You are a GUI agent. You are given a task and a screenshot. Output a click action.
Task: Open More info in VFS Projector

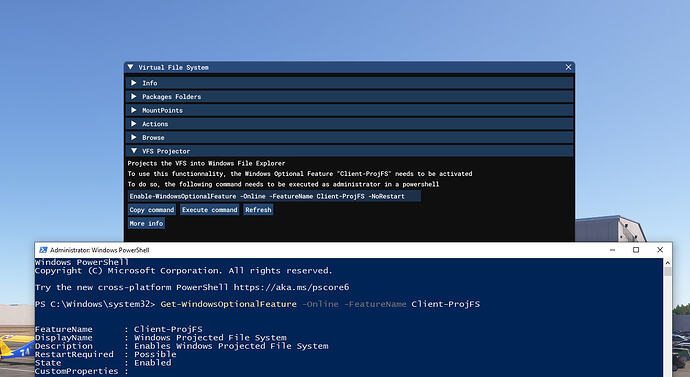(147, 223)
